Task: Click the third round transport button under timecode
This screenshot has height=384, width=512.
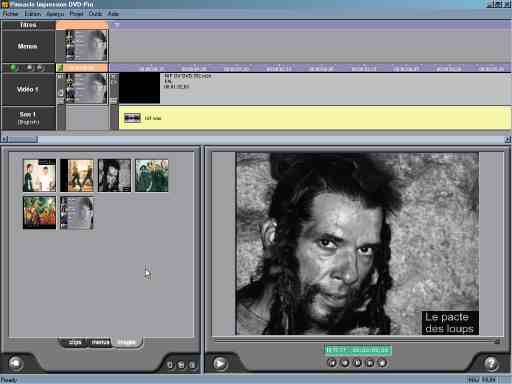Action: (357, 363)
